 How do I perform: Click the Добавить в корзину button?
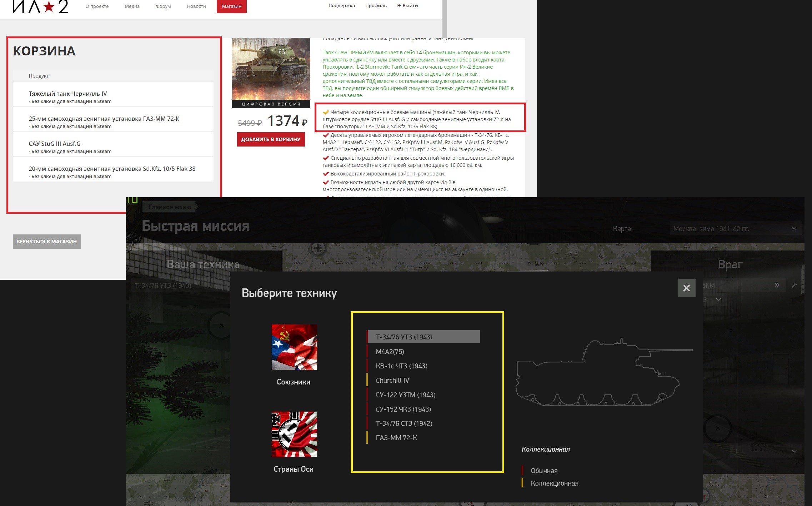(x=271, y=139)
